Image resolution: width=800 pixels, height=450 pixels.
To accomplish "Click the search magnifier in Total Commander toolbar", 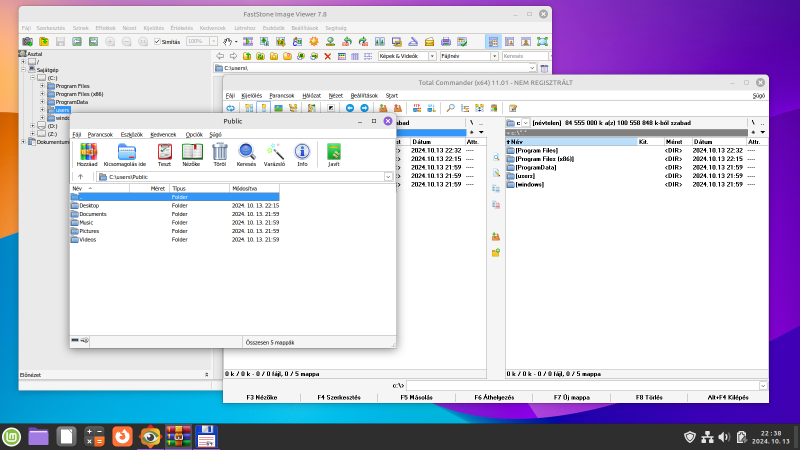I will click(451, 108).
